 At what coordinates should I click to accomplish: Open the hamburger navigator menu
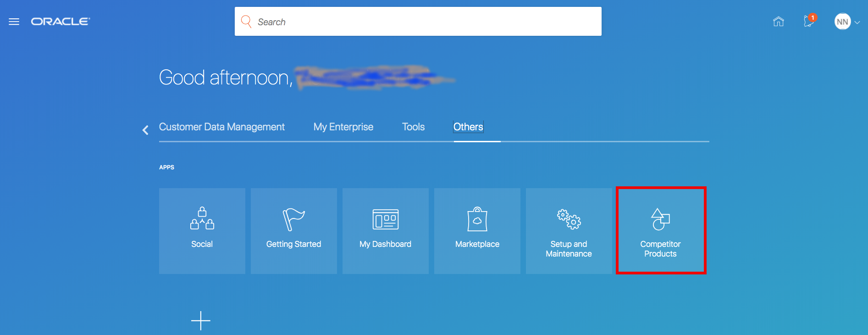click(14, 22)
